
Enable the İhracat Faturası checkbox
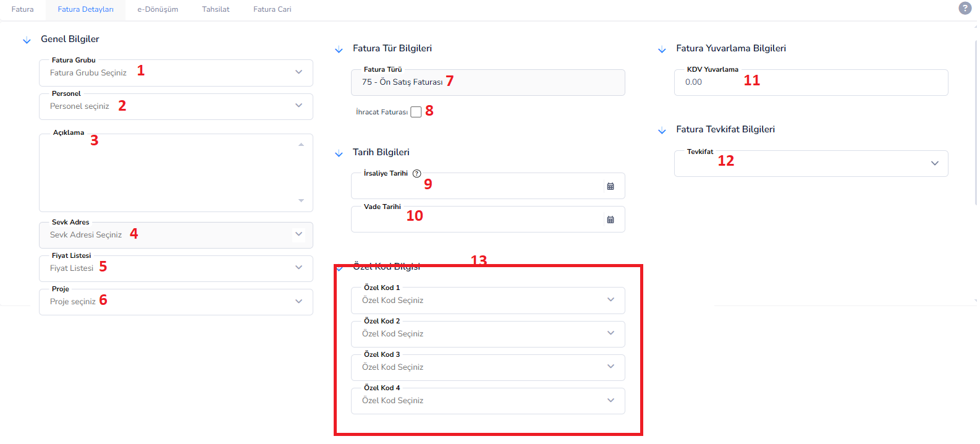click(416, 112)
